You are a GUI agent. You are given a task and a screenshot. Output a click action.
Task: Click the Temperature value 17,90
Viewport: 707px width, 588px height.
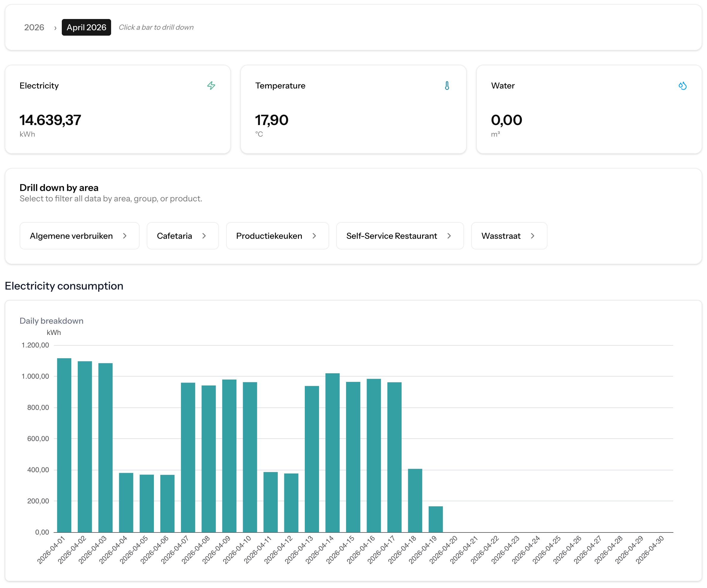(272, 120)
